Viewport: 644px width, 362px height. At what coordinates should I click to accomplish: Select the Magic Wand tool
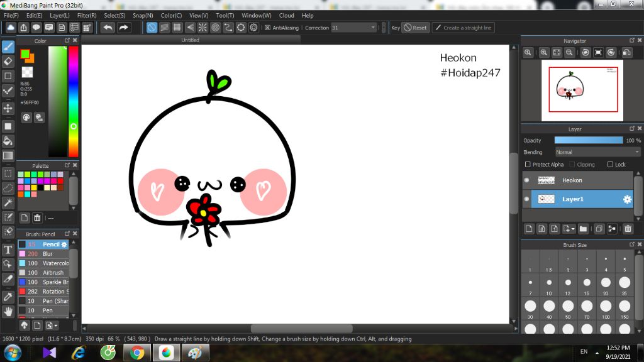pos(8,202)
